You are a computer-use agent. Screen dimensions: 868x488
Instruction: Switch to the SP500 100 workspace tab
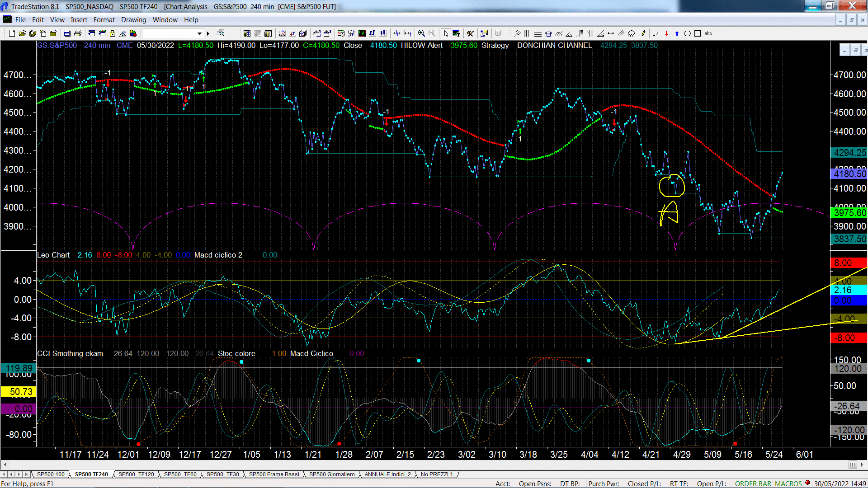[51, 474]
